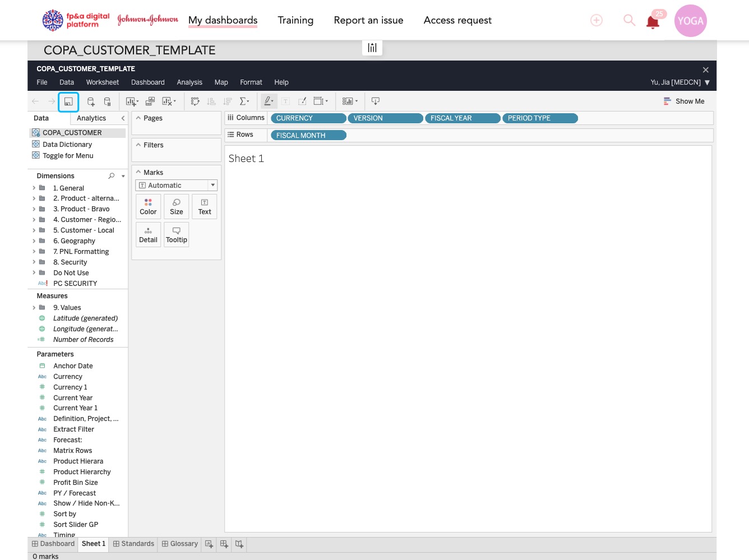Click the Tooltip marks card

[x=177, y=234]
